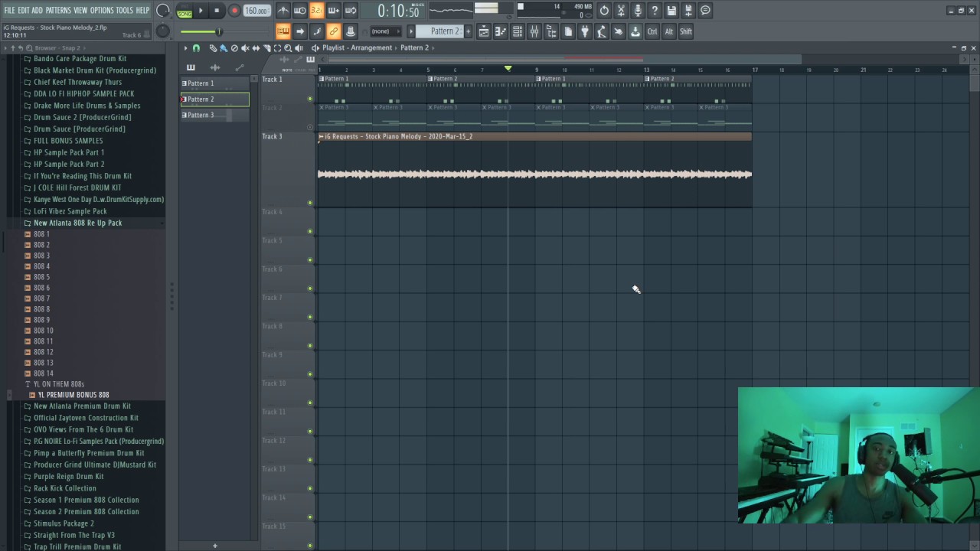Show the Playlist view icon
This screenshot has width=980, height=551.
point(484,31)
